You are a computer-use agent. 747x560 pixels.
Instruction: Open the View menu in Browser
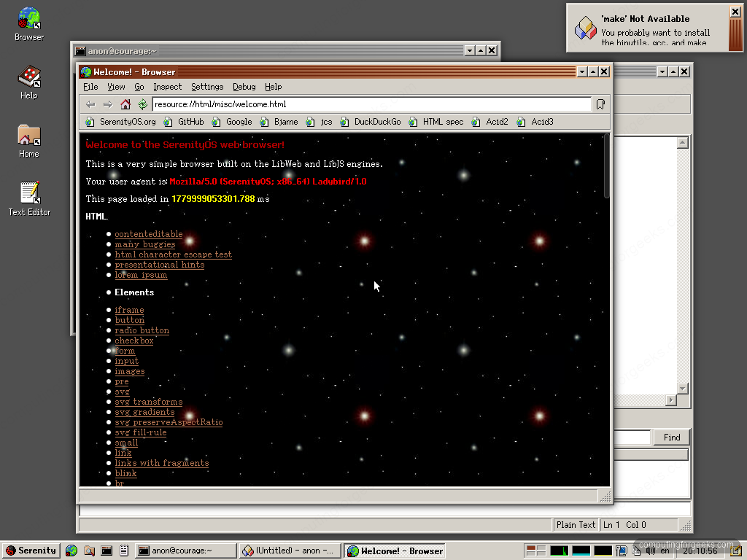pos(116,87)
